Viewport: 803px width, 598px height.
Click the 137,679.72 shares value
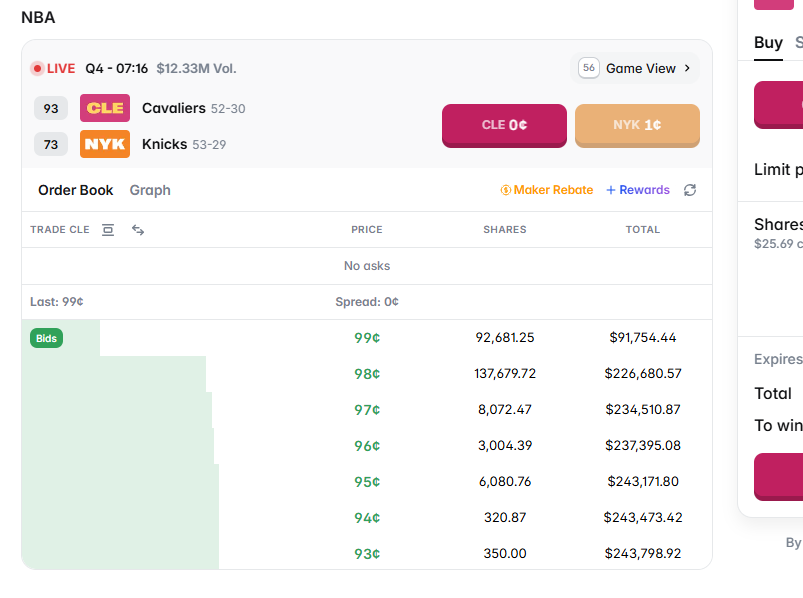[505, 373]
